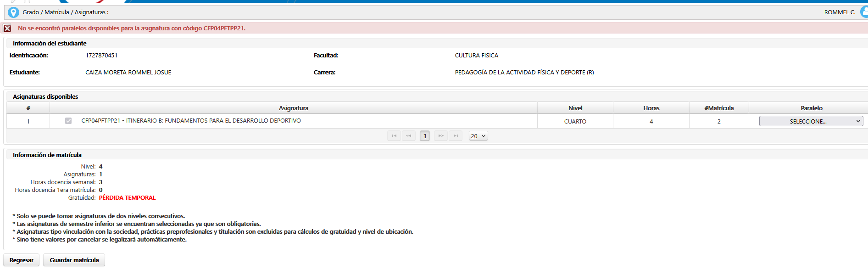Click the # column header
Screen dimensions: 868x270
point(28,108)
